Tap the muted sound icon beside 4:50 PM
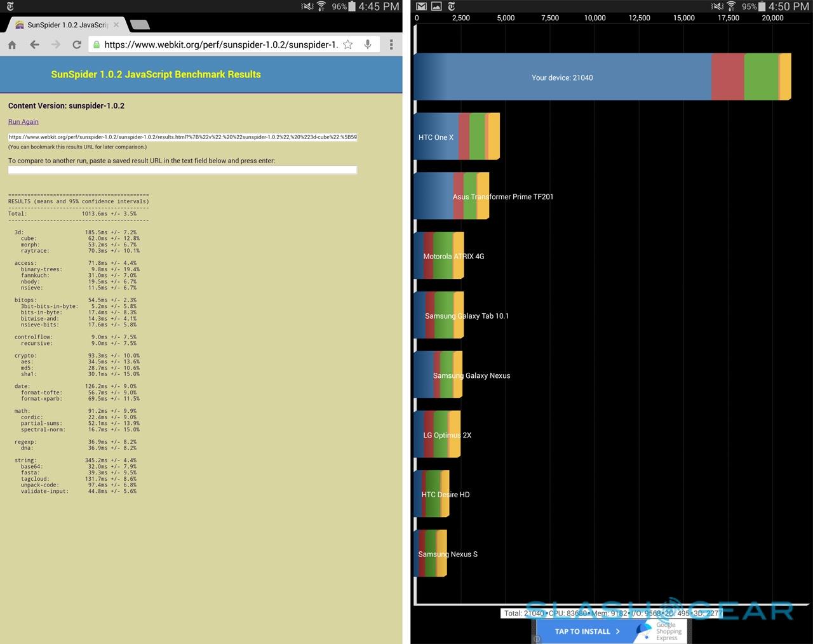 coord(717,6)
